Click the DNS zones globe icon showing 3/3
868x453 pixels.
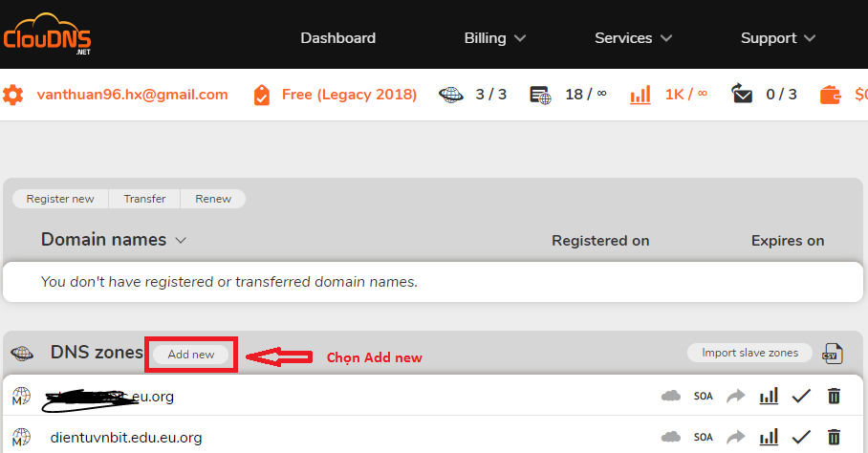451,95
